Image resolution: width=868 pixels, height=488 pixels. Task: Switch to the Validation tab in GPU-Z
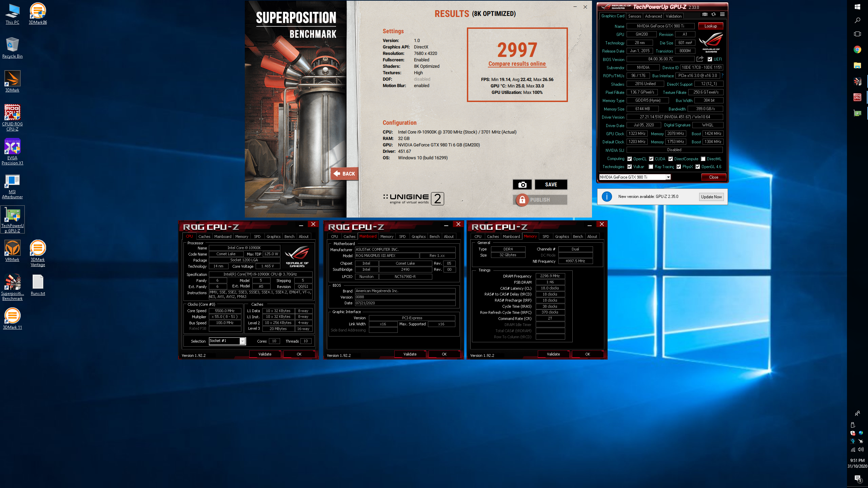pyautogui.click(x=673, y=16)
